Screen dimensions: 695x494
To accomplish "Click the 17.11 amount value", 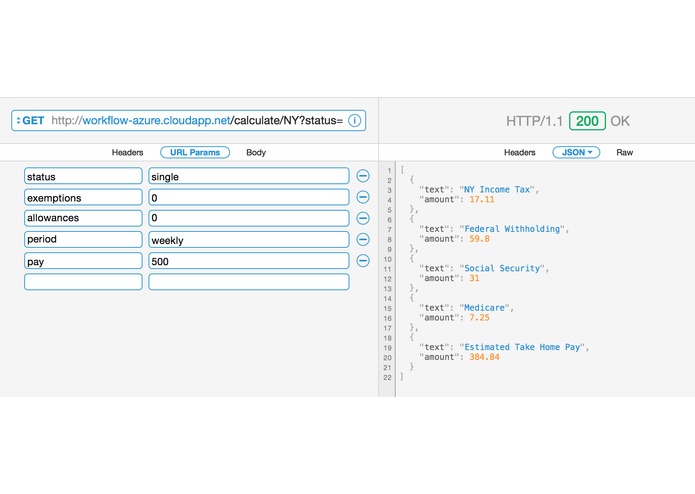I will (482, 199).
